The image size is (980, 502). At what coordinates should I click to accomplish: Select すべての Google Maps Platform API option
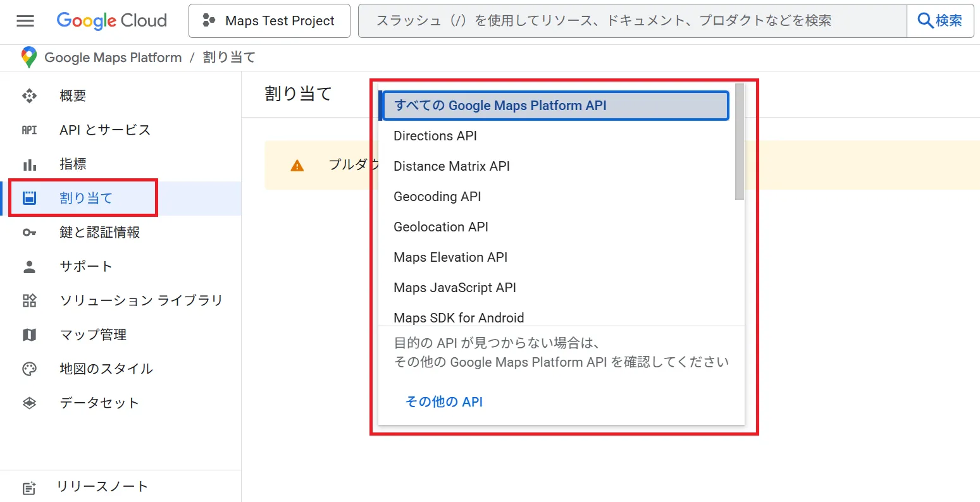click(555, 106)
